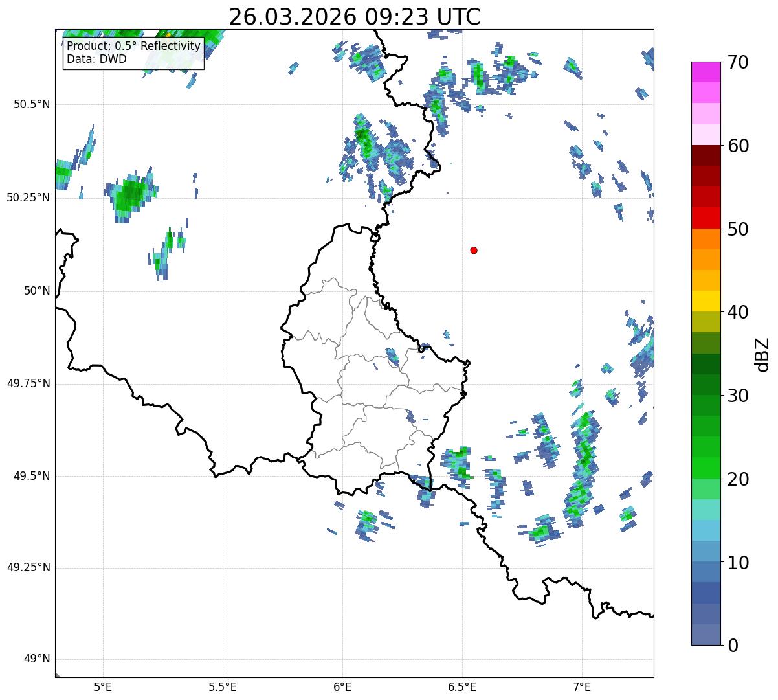Click the colorbar 50 tick label
This screenshot has height=700, width=778.
point(739,229)
